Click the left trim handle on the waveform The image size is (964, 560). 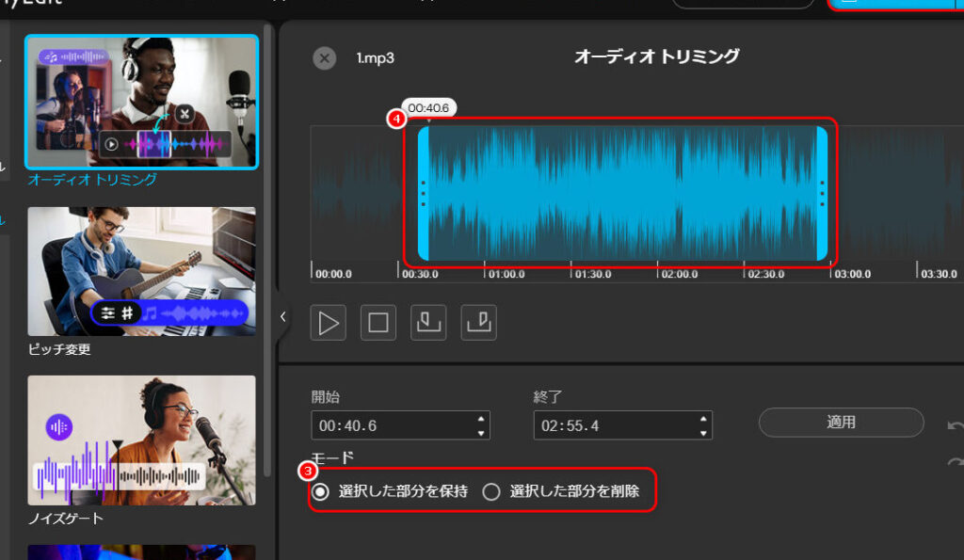[x=424, y=194]
